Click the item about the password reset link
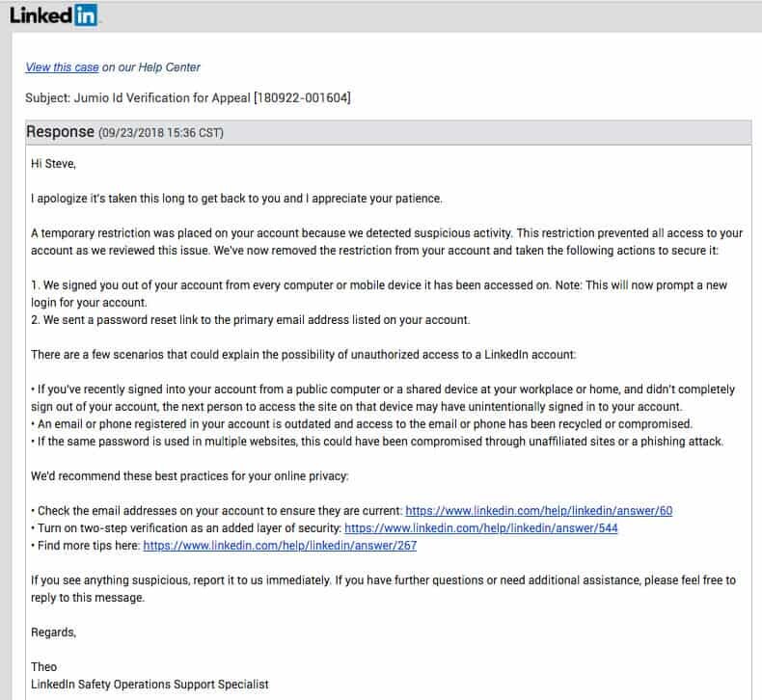Image resolution: width=762 pixels, height=700 pixels. (x=252, y=320)
